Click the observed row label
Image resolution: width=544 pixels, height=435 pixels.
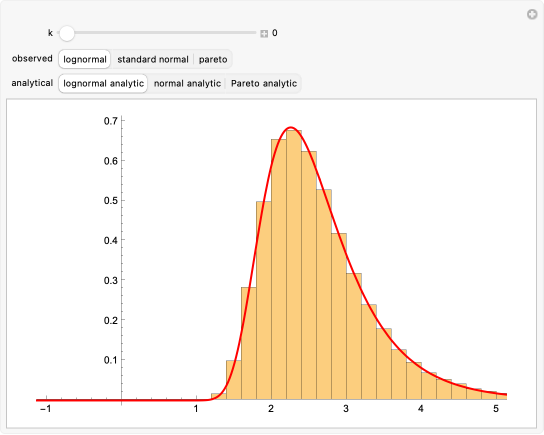tap(32, 58)
